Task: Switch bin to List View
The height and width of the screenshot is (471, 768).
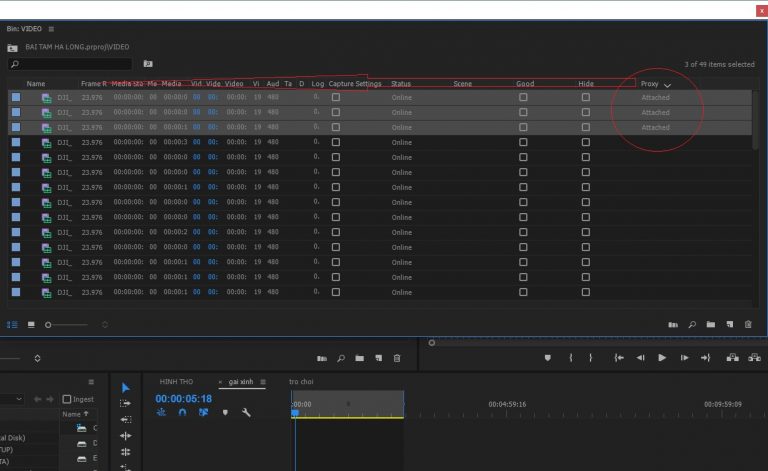Action: [13, 325]
